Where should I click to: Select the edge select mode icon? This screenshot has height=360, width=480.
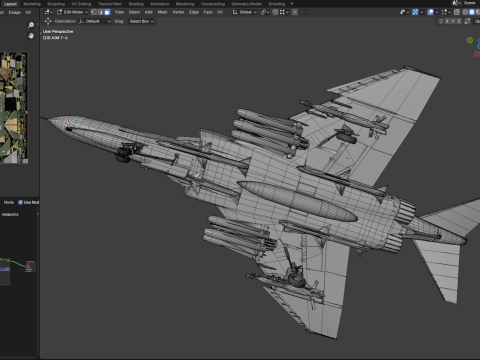coord(100,12)
